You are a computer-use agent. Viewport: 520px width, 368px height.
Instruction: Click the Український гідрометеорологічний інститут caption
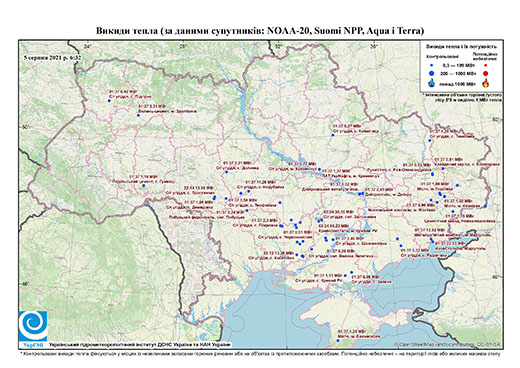pyautogui.click(x=140, y=345)
